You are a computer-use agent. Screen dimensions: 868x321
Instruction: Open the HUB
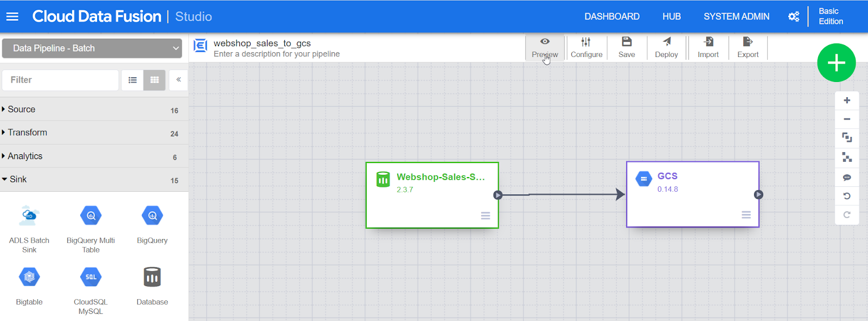(x=672, y=17)
